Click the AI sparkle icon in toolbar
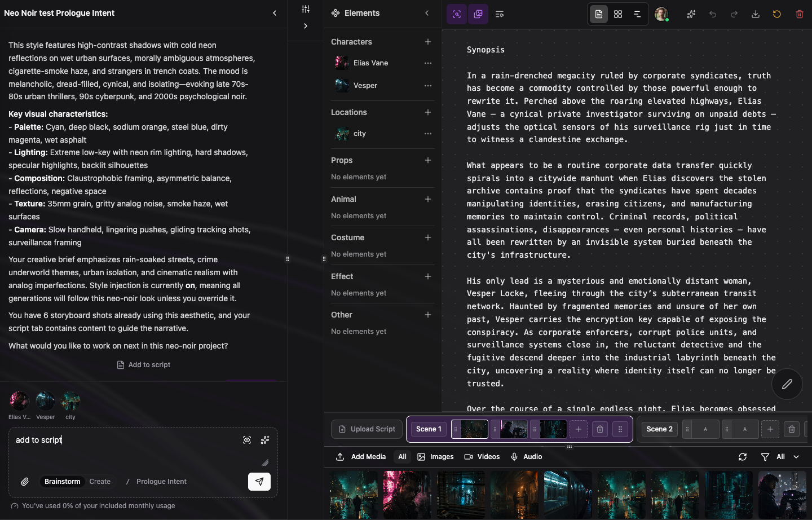812x520 pixels. [691, 14]
